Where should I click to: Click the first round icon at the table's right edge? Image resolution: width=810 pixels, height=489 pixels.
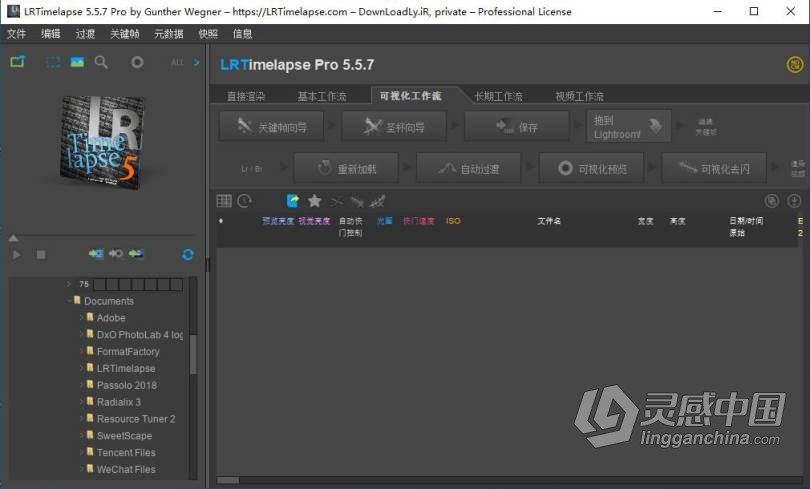[772, 201]
